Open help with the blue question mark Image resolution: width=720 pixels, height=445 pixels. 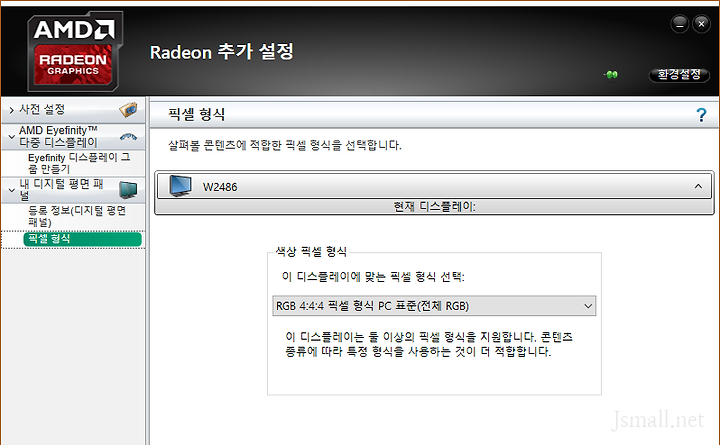coord(701,115)
